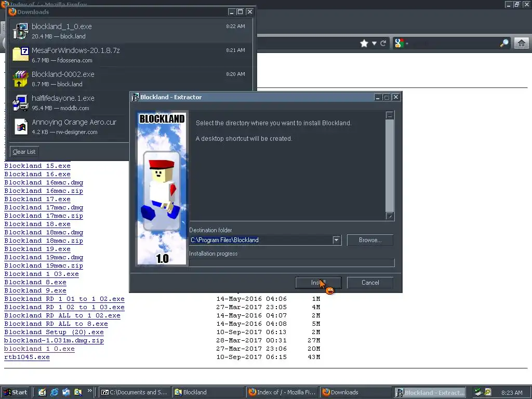
Task: Open the Blockland RD 1 01 to 1 02.exe link
Action: click(x=64, y=299)
